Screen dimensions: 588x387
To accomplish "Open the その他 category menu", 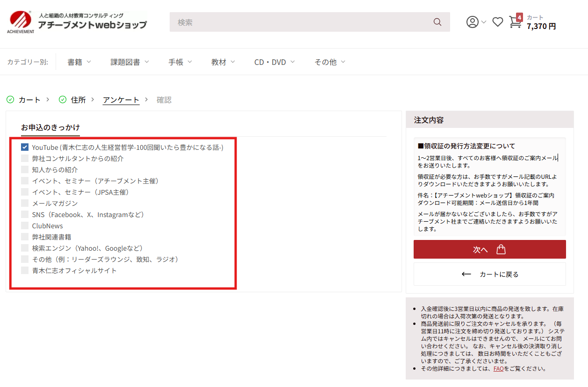I will 330,62.
